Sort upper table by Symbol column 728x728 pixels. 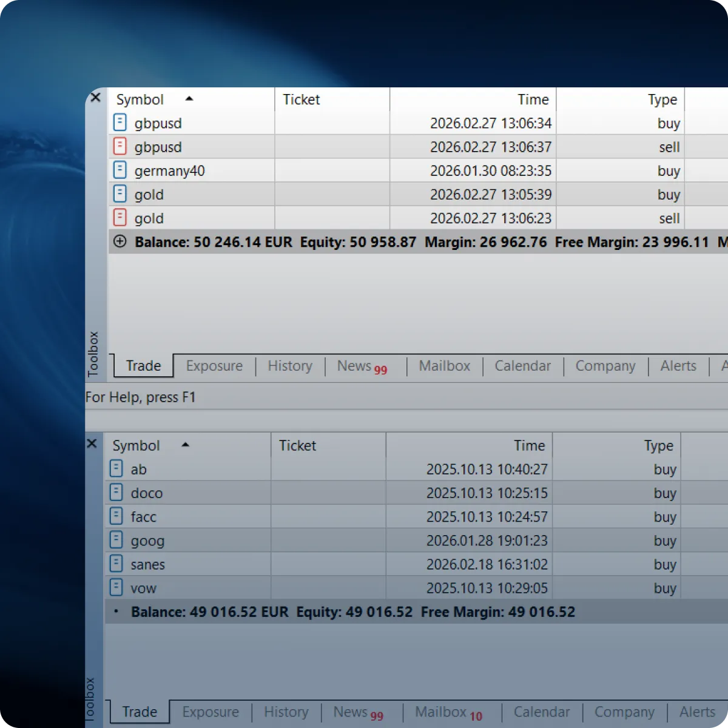(140, 99)
